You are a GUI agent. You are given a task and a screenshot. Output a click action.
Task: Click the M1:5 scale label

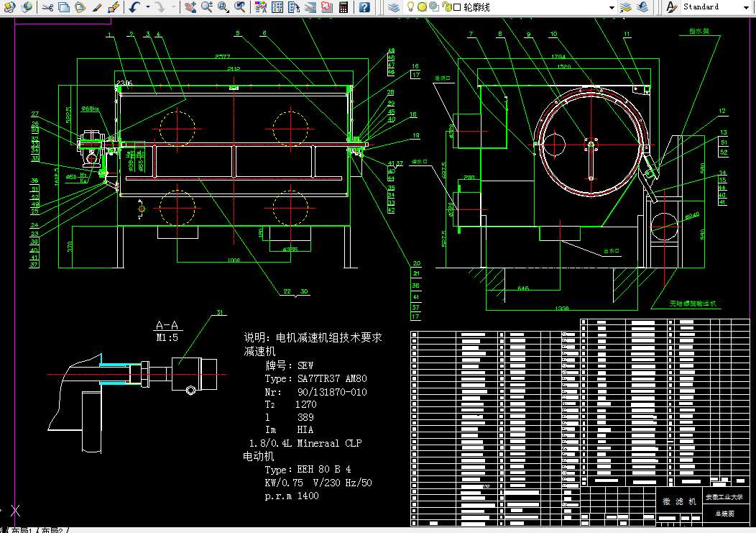tap(167, 337)
